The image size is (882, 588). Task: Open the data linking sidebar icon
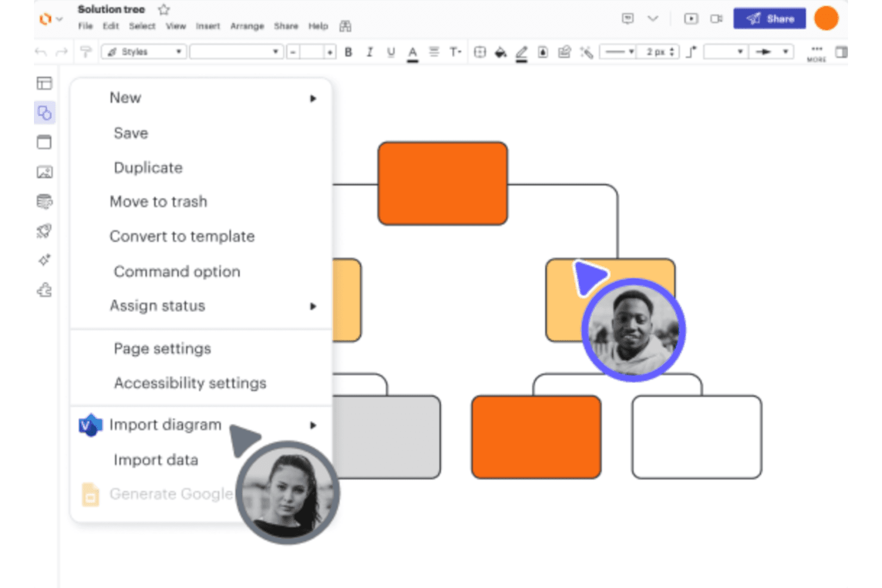pos(45,202)
